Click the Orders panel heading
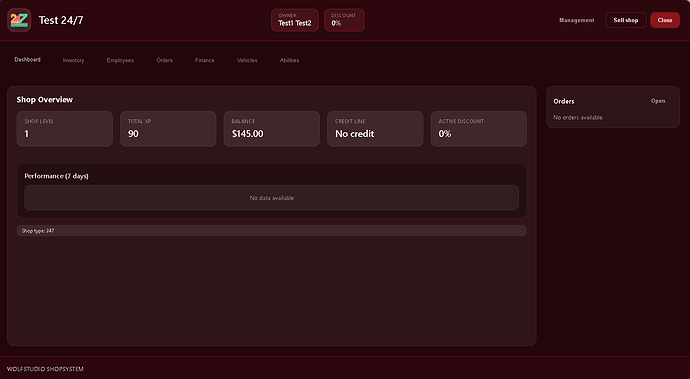The height and width of the screenshot is (379, 690). [564, 101]
